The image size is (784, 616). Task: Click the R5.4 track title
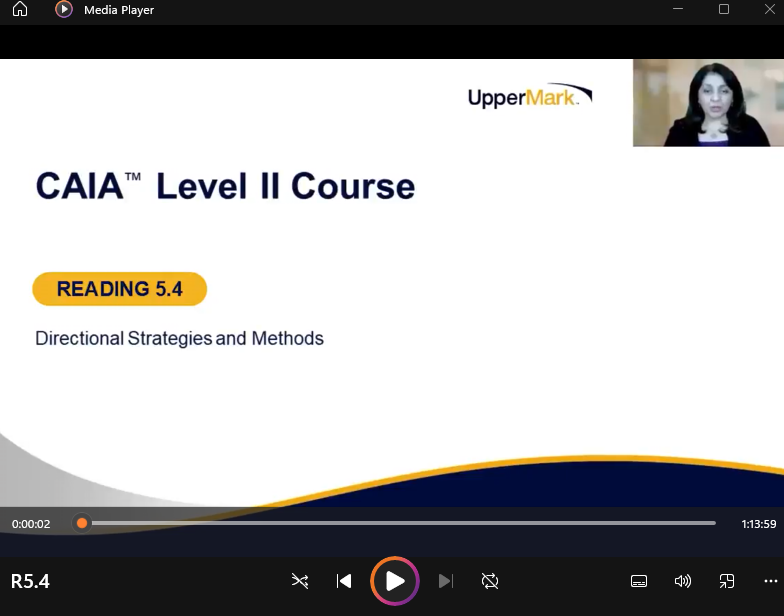[30, 582]
